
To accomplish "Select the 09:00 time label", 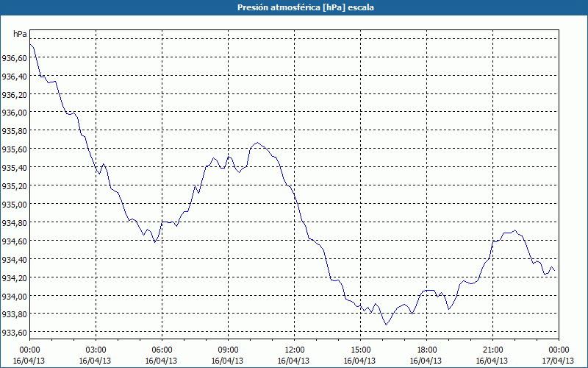I will click(228, 350).
